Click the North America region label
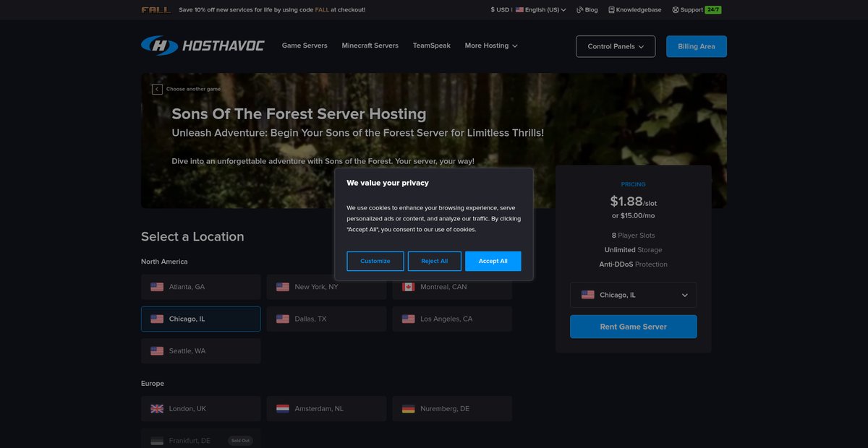Image resolution: width=868 pixels, height=448 pixels. click(x=164, y=262)
